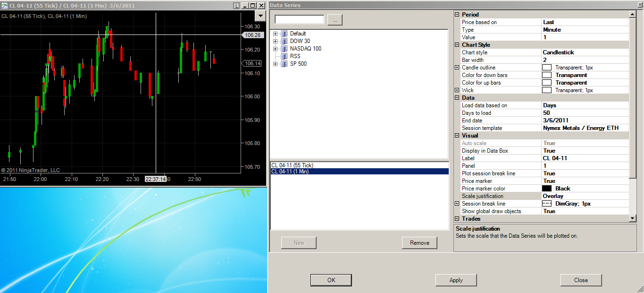Click the property grid scroll-up arrow
This screenshot has height=293, width=644.
pos(633,15)
